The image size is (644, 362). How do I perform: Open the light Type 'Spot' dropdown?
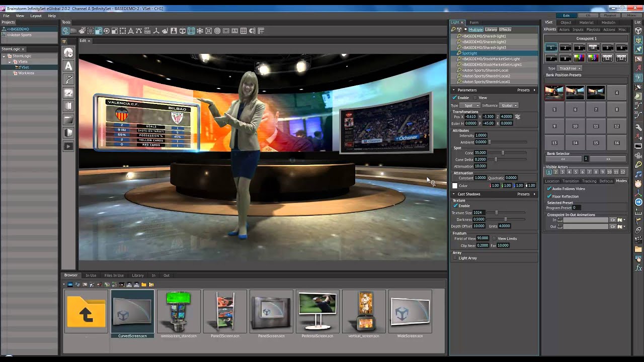pyautogui.click(x=470, y=106)
